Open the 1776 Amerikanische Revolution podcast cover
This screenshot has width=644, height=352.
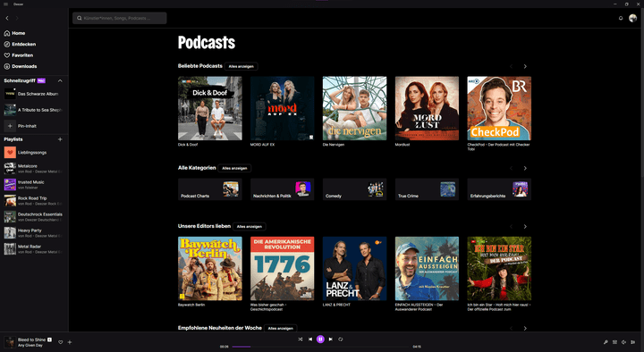282,268
